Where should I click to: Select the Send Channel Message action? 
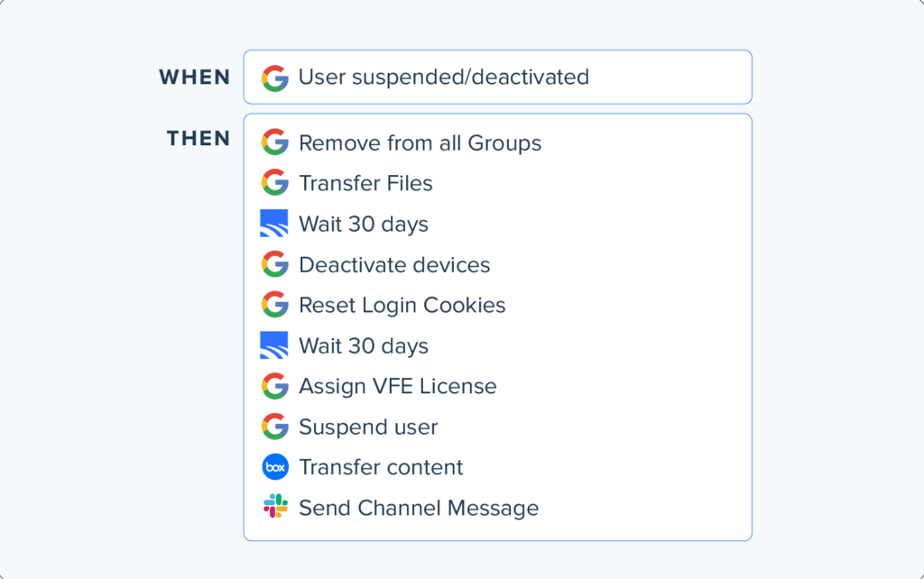(419, 508)
